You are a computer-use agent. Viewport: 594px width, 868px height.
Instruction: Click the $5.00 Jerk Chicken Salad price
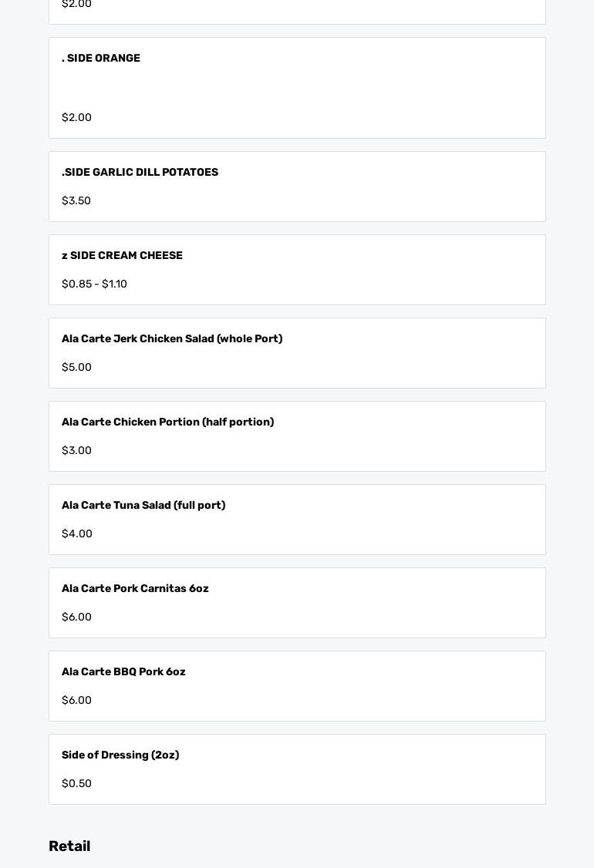76,368
